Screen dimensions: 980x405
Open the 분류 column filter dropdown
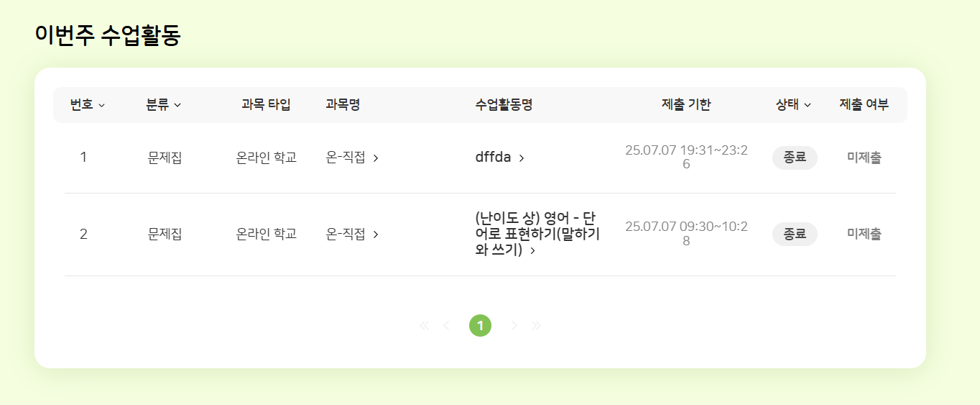pos(177,106)
